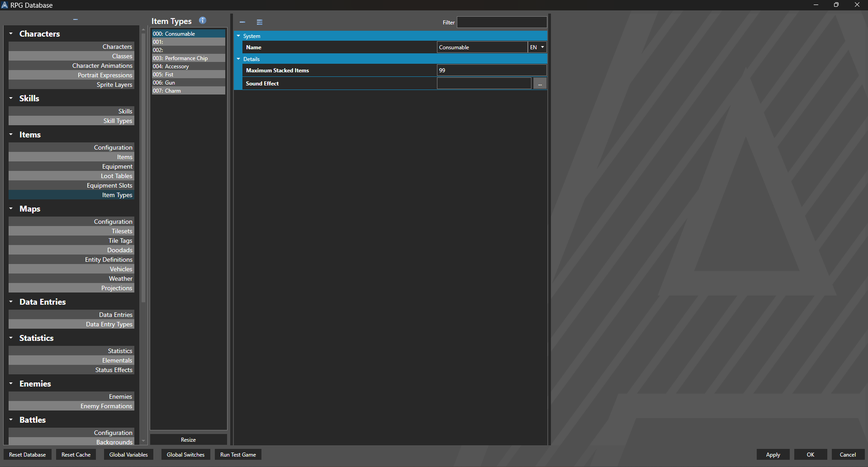Click the RPG Database icon in title bar

click(5, 5)
